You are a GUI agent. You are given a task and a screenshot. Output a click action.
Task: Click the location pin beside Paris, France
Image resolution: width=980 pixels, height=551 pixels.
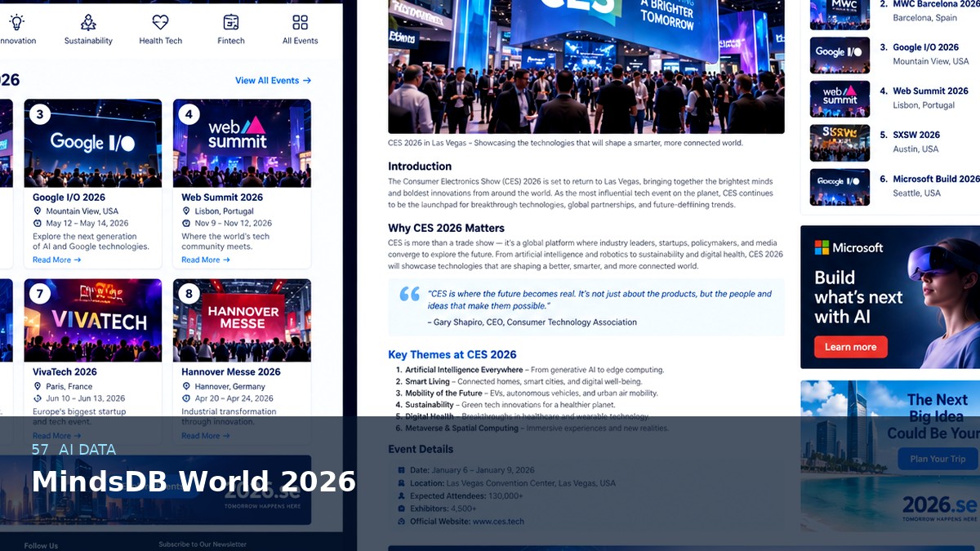point(37,386)
